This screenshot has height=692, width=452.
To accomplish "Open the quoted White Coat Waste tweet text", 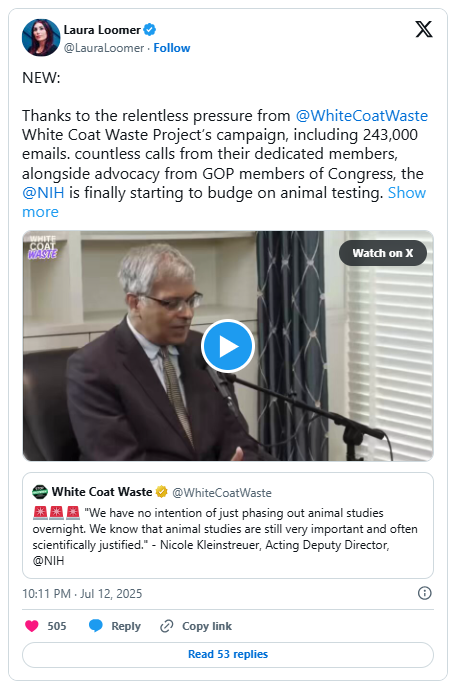I will pyautogui.click(x=225, y=537).
